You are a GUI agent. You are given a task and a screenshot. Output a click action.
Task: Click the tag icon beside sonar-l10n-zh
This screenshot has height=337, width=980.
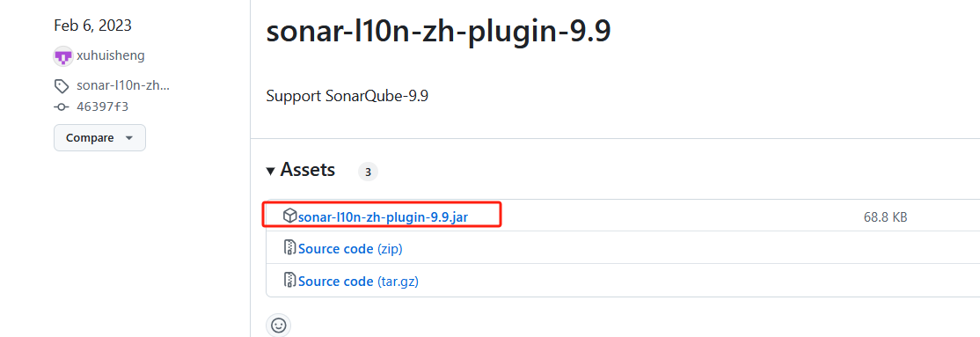point(62,86)
